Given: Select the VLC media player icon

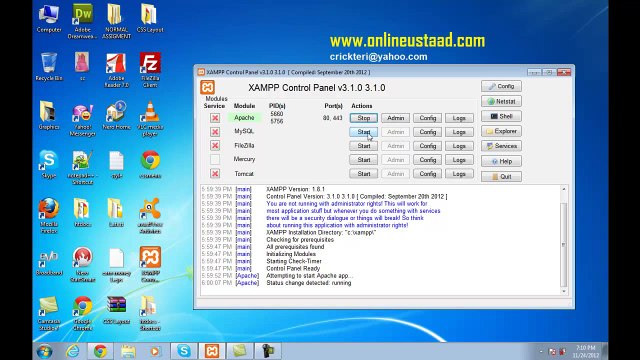Looking at the screenshot, I should (150, 119).
